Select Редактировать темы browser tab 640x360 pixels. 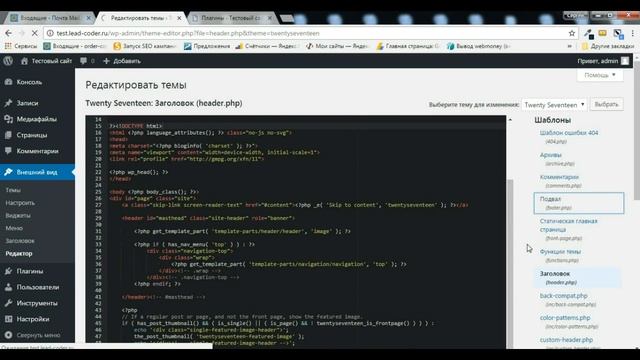(140, 18)
